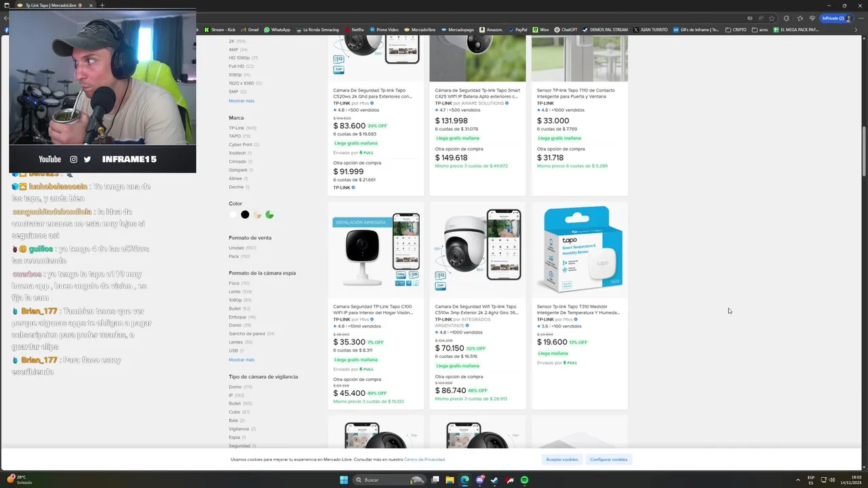The image size is (868, 488).
Task: Open Spotify from the taskbar
Action: [524, 480]
